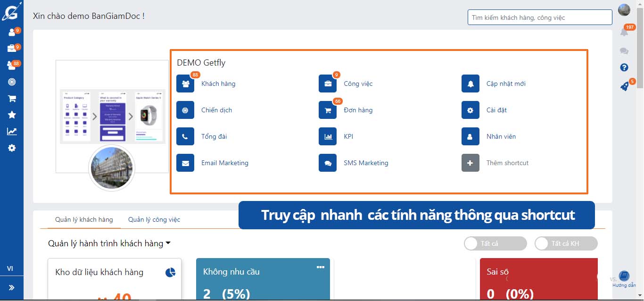The width and height of the screenshot is (644, 301).
Task: Expand the sidebar with double chevron
Action: (11, 287)
